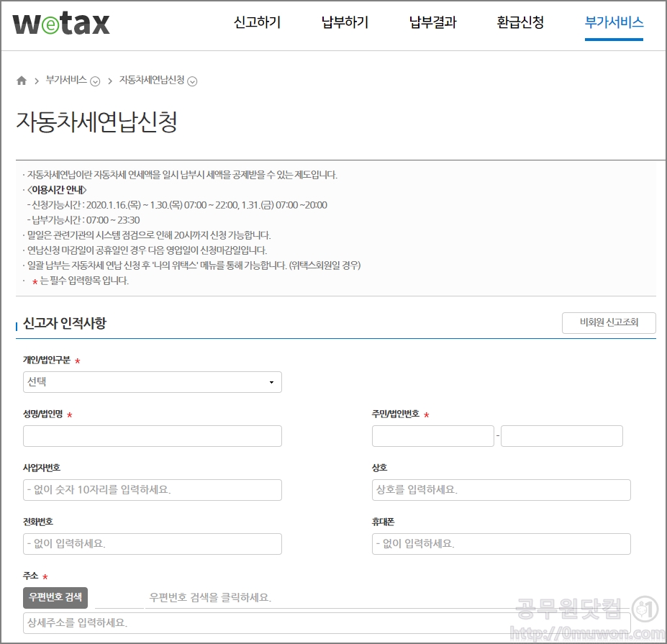Open the 납부하기 menu
This screenshot has height=644, width=667.
[344, 22]
